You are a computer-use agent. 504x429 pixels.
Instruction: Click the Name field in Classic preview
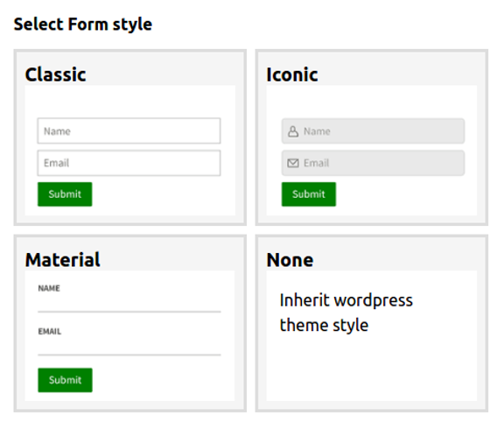(129, 130)
